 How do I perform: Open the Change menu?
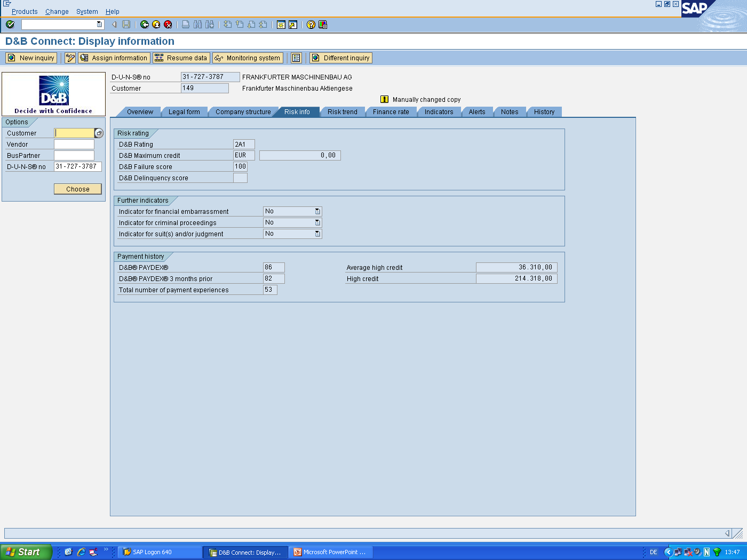pos(57,12)
